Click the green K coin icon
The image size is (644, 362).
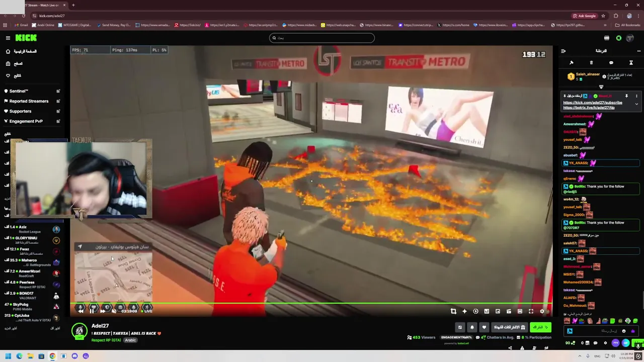tap(619, 38)
